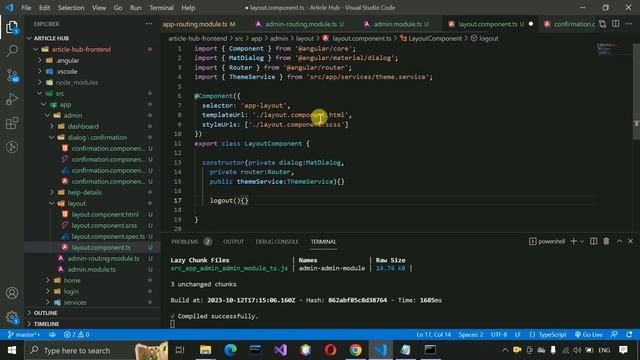The image size is (640, 360).
Task: Close the terminal panel
Action: click(x=631, y=241)
